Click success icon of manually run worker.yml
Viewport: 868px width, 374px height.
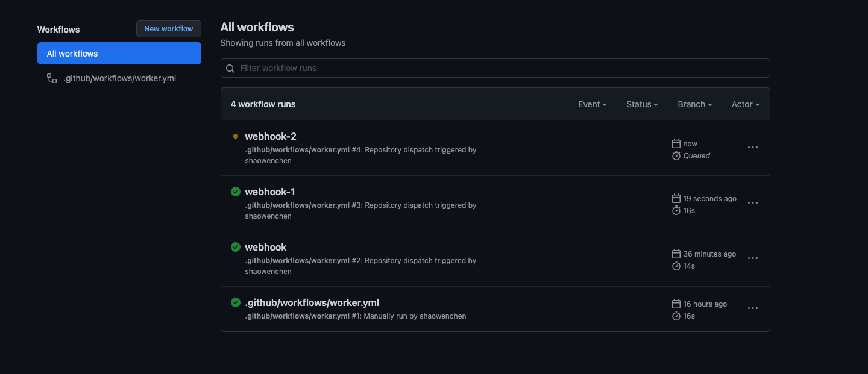point(236,302)
